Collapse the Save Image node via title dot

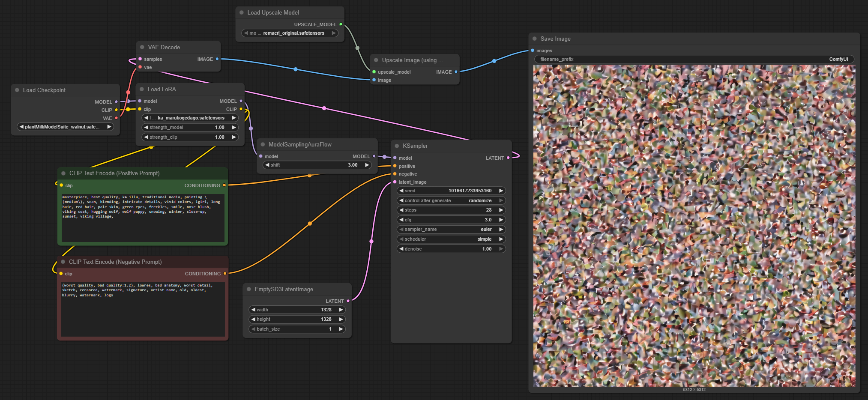tap(534, 39)
